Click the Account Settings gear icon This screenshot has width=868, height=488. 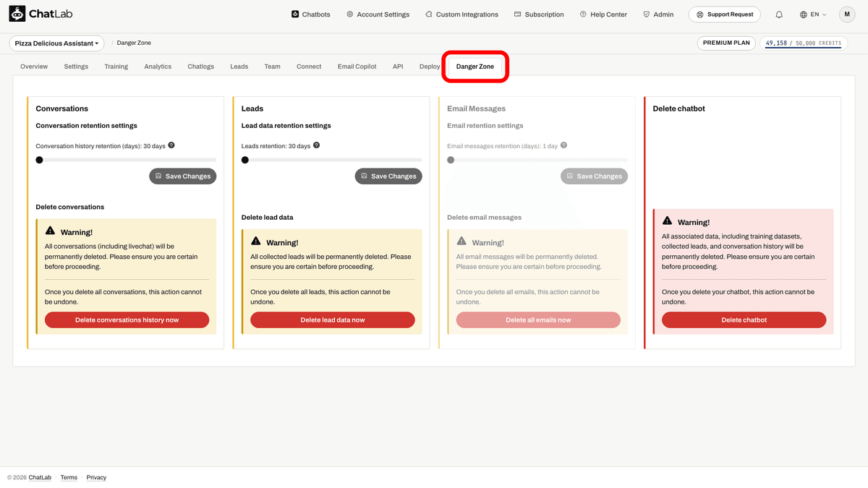pyautogui.click(x=350, y=14)
